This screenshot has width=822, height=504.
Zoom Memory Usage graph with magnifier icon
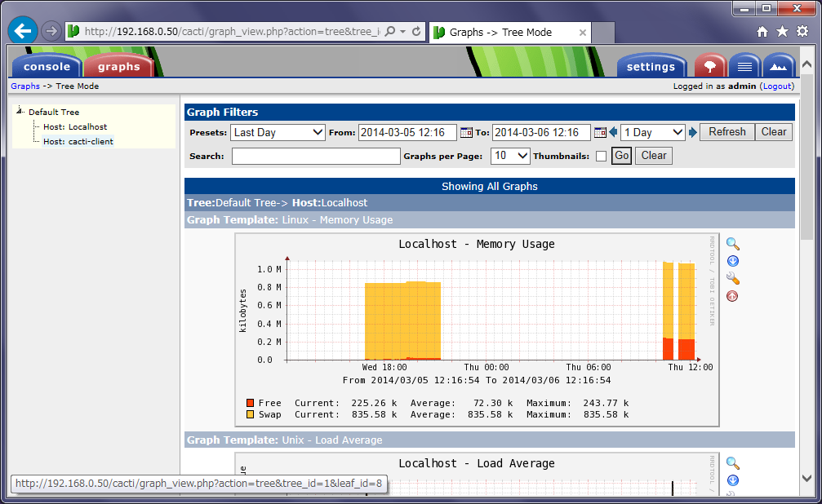pos(732,244)
